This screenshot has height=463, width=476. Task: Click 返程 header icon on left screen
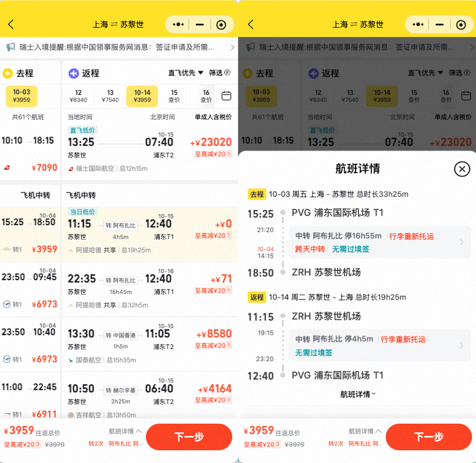coord(73,73)
